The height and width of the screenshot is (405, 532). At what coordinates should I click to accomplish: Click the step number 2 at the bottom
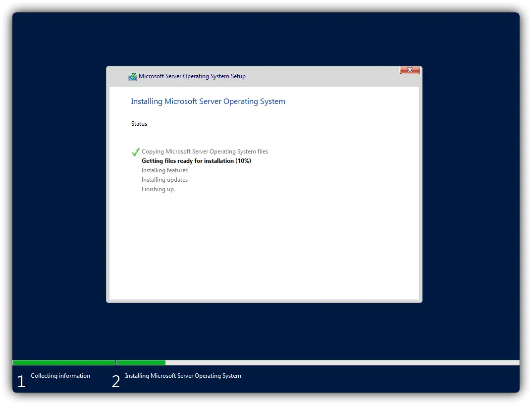(x=116, y=382)
